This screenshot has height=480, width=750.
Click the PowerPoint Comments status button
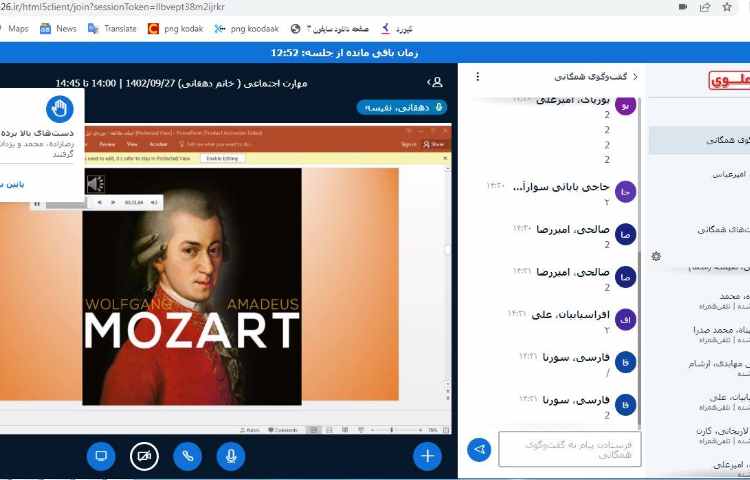283,430
